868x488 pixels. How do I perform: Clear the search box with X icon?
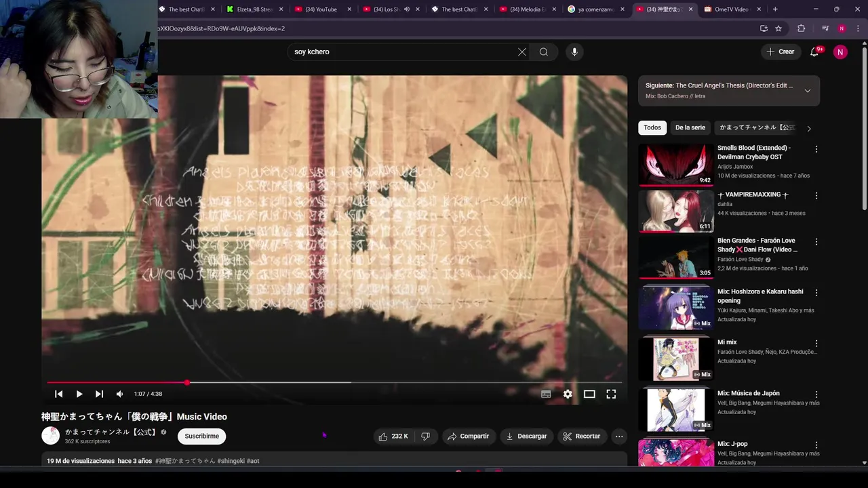pos(522,52)
